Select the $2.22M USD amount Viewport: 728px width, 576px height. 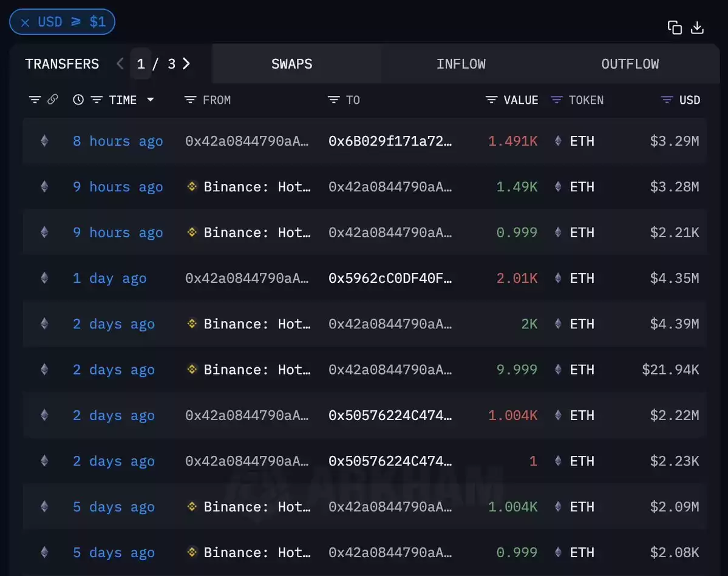(674, 415)
